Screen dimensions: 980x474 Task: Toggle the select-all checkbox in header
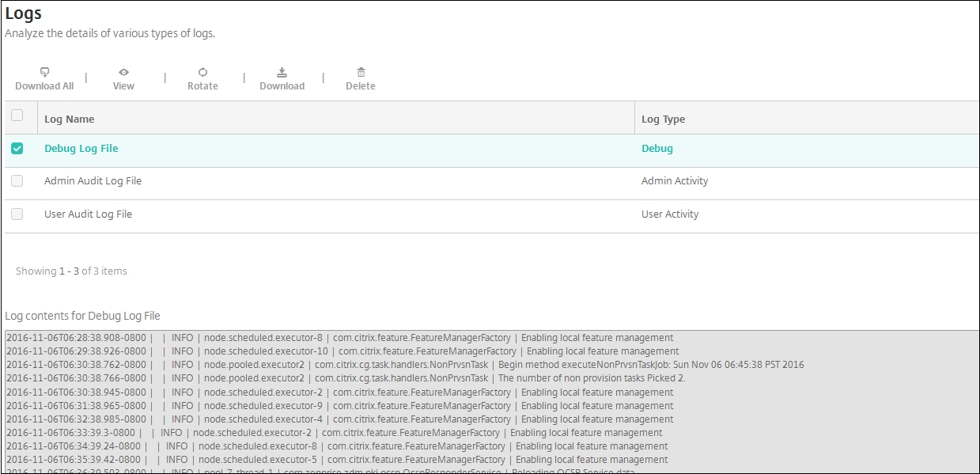point(17,116)
